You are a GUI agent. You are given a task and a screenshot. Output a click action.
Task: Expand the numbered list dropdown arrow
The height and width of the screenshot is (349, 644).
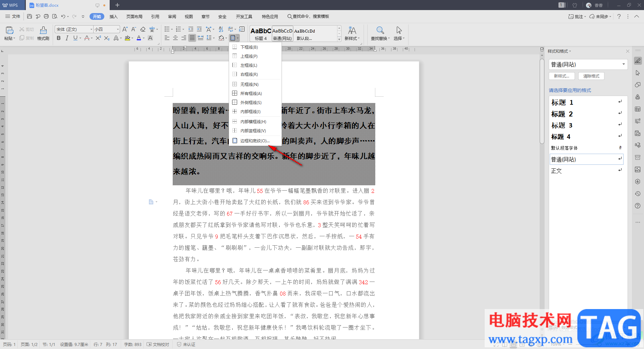click(183, 29)
